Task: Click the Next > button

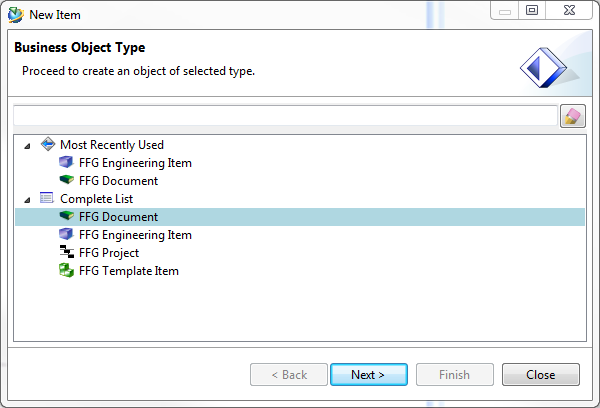Action: point(369,374)
